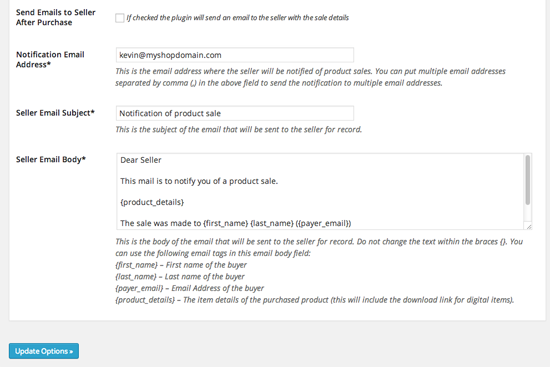Focus the Seller Email Subject text field
This screenshot has height=367, width=550.
[235, 113]
